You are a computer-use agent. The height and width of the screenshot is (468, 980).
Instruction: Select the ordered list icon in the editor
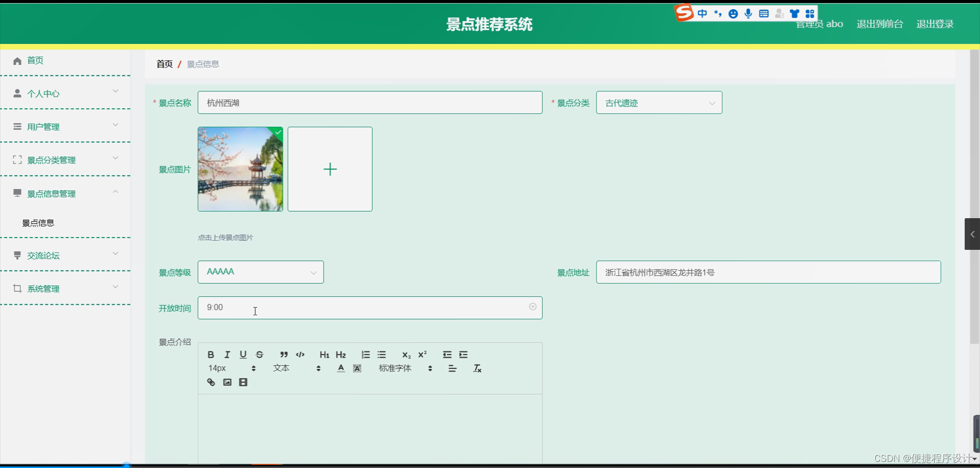[x=365, y=355]
